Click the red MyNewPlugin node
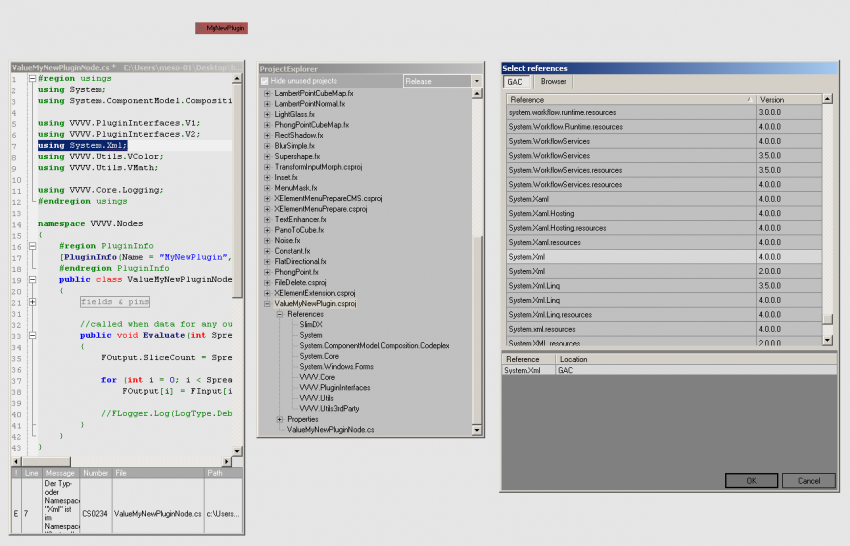This screenshot has height=546, width=850. pos(221,28)
